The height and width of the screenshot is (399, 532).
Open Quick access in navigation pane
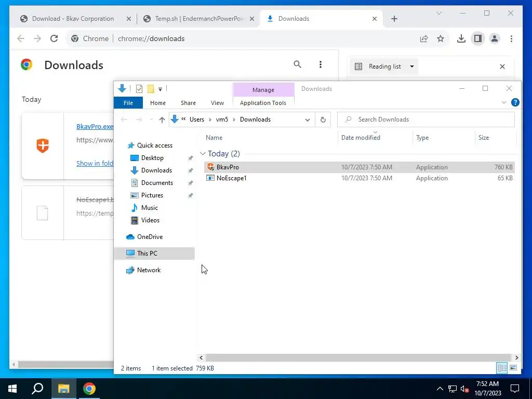[x=155, y=145]
